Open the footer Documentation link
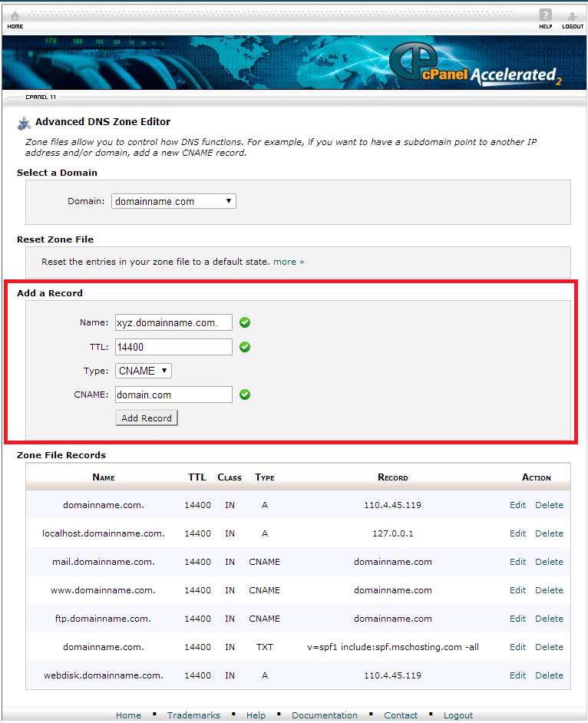The width and height of the screenshot is (588, 723). 324,715
